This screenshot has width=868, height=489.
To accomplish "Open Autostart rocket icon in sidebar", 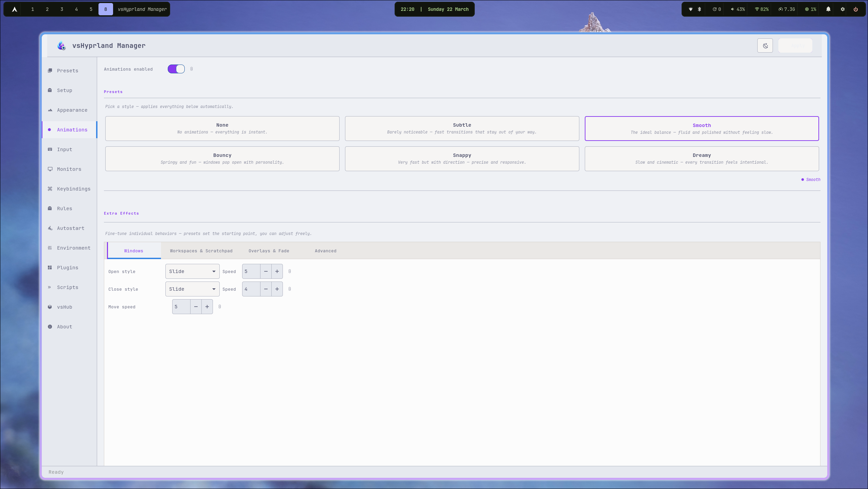I will pos(50,228).
